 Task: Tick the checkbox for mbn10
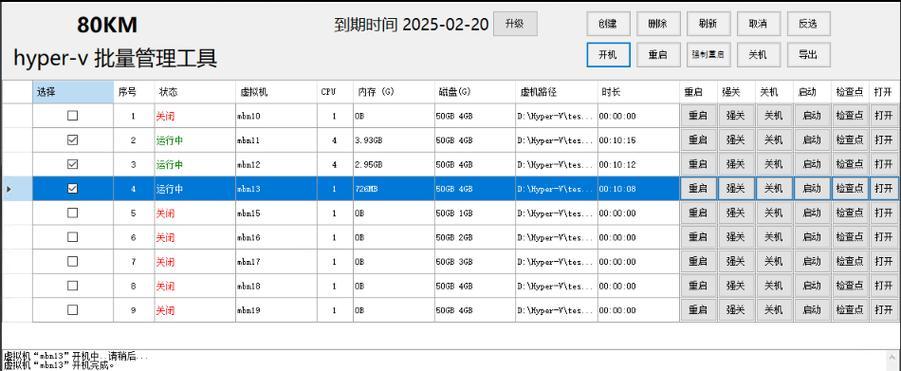point(72,115)
